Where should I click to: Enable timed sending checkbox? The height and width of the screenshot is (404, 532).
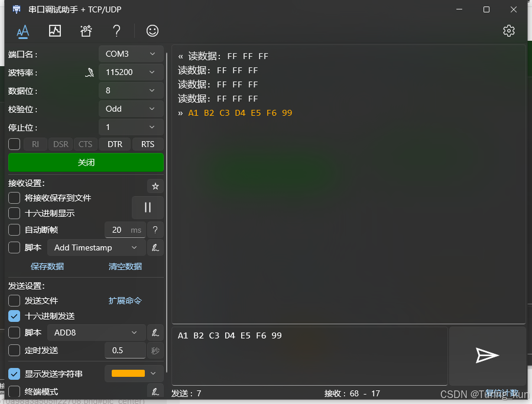click(14, 350)
